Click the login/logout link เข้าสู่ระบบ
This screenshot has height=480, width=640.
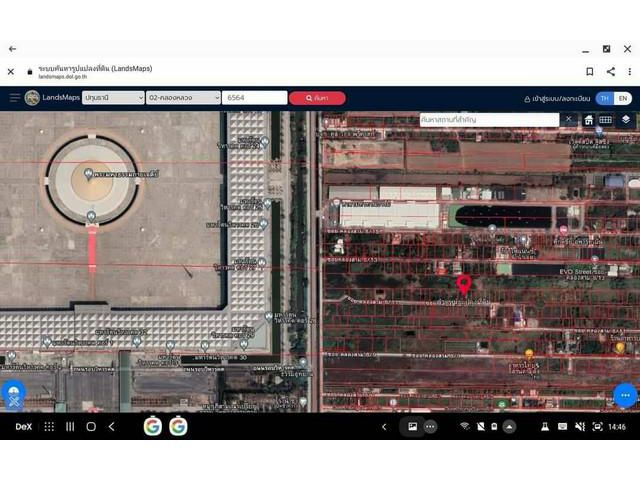click(557, 98)
